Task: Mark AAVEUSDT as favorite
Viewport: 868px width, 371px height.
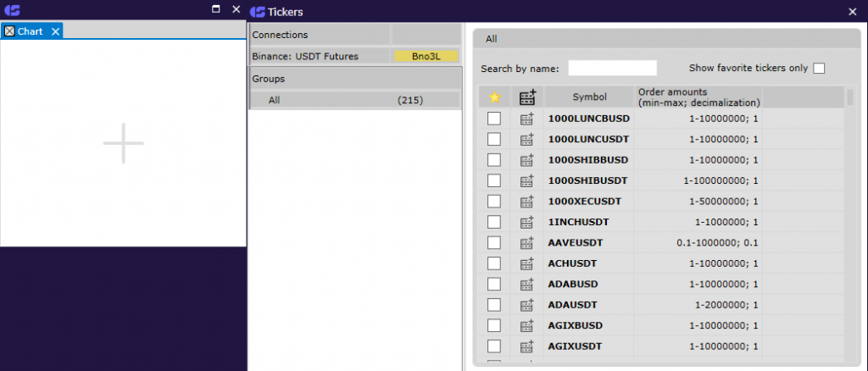Action: (x=494, y=243)
